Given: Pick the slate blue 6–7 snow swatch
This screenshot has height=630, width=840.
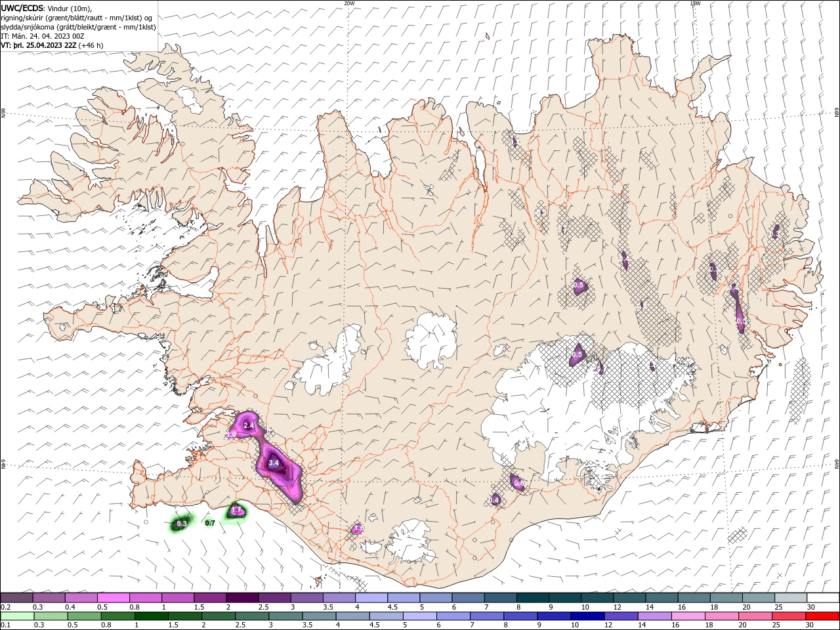Looking at the screenshot, I should coord(469,598).
